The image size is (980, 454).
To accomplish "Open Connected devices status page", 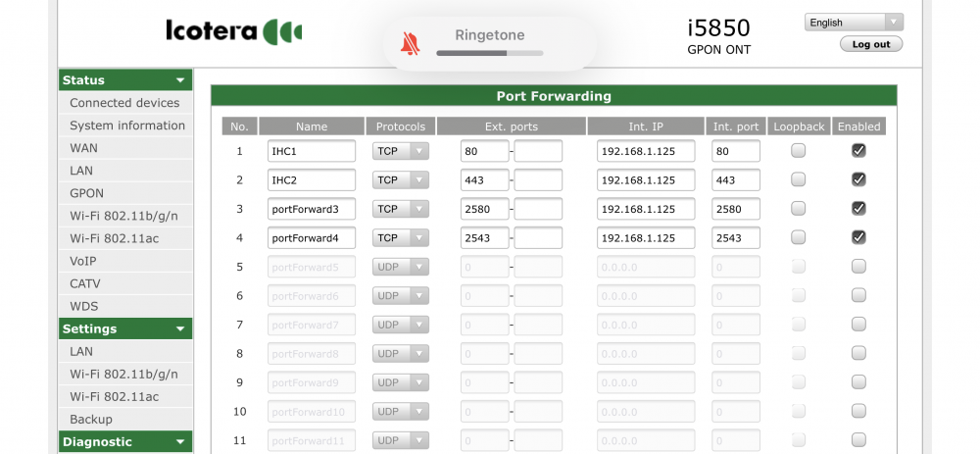I will pyautogui.click(x=125, y=103).
